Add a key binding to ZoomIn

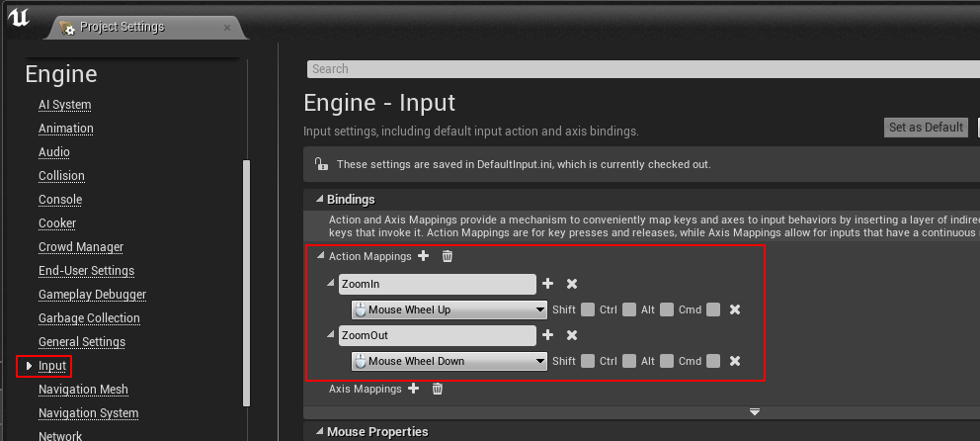coord(548,284)
